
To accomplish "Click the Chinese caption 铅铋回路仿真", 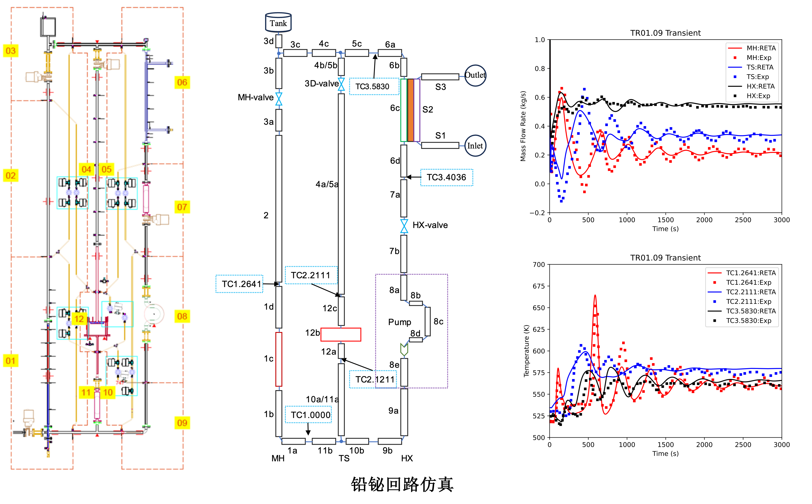I will 402,485.
